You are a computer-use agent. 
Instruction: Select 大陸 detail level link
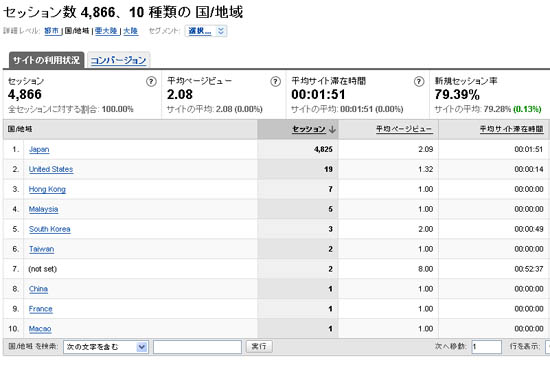coord(130,31)
